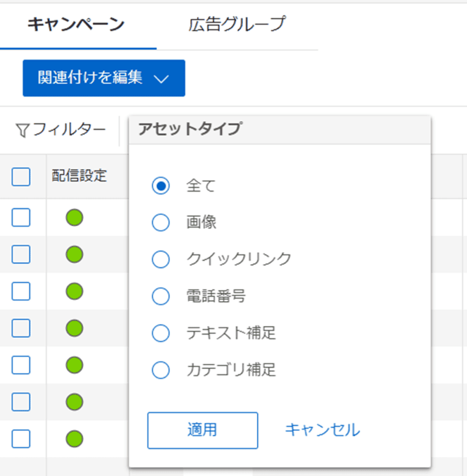The image size is (467, 476).
Task: Select the 全て radio button
Action: 161,185
